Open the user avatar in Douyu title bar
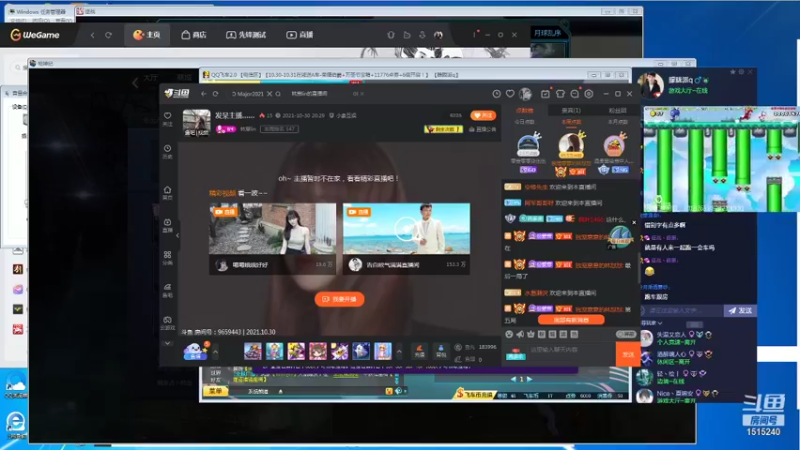 525,94
